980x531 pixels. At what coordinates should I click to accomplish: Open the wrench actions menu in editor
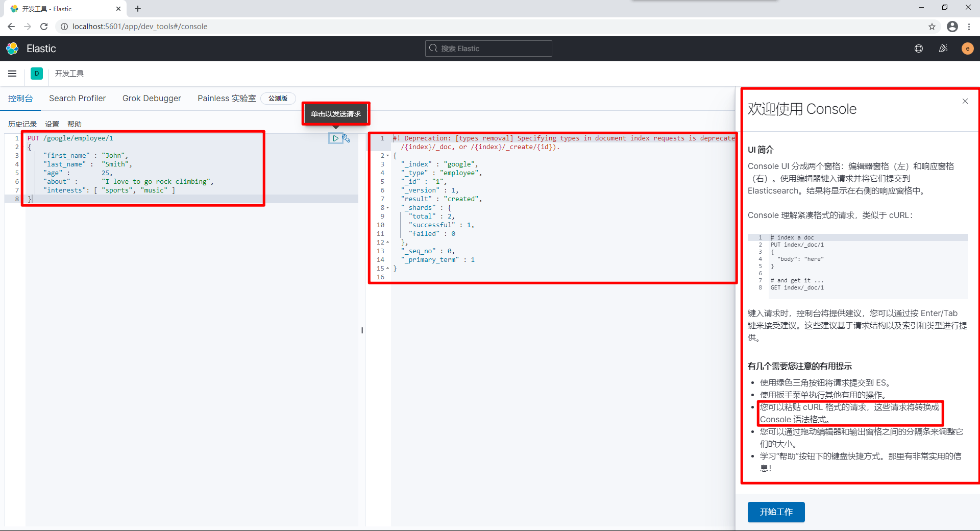coord(346,138)
